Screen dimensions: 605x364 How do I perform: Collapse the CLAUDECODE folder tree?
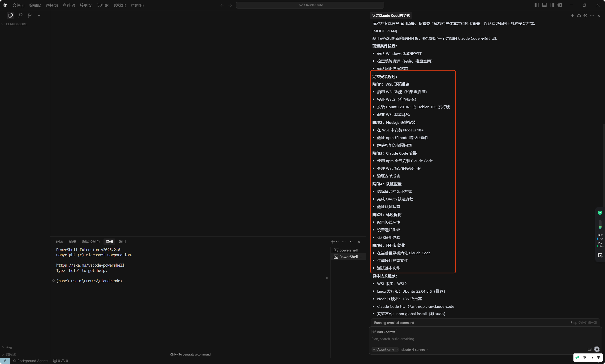14,24
